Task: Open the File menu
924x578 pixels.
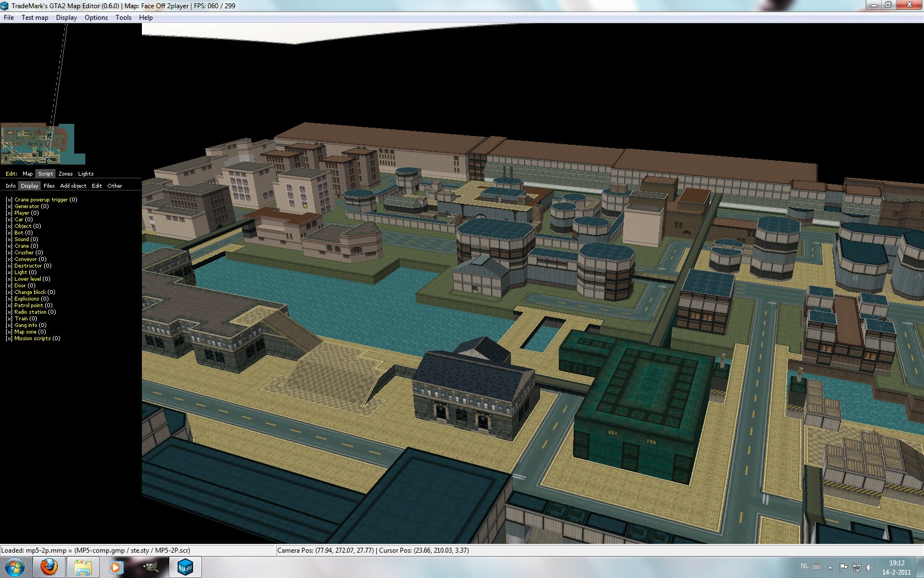Action: [x=9, y=18]
